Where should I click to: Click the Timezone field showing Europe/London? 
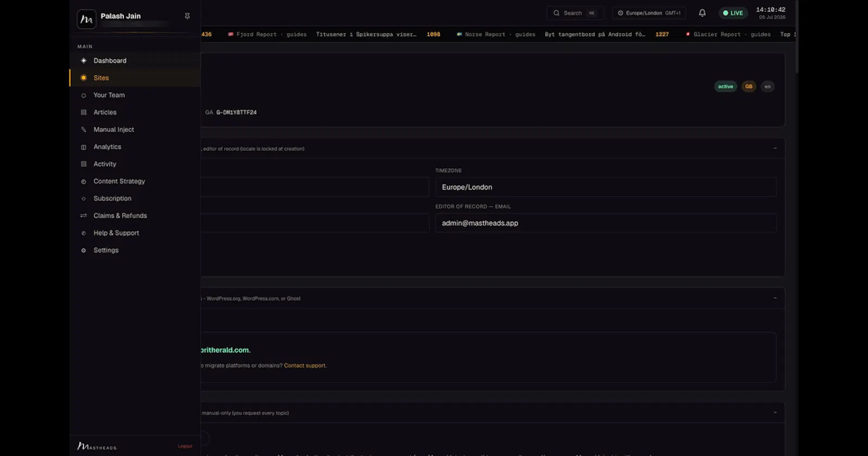click(x=606, y=187)
